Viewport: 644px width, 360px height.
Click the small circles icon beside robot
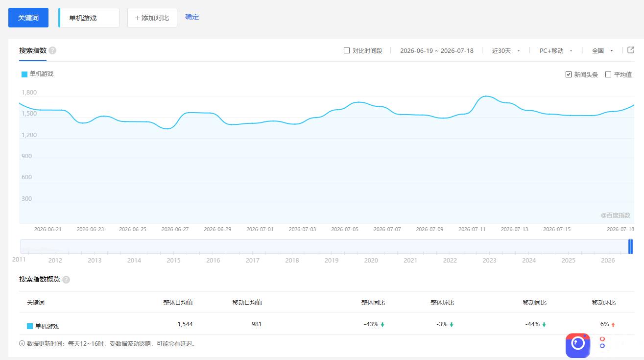602,342
